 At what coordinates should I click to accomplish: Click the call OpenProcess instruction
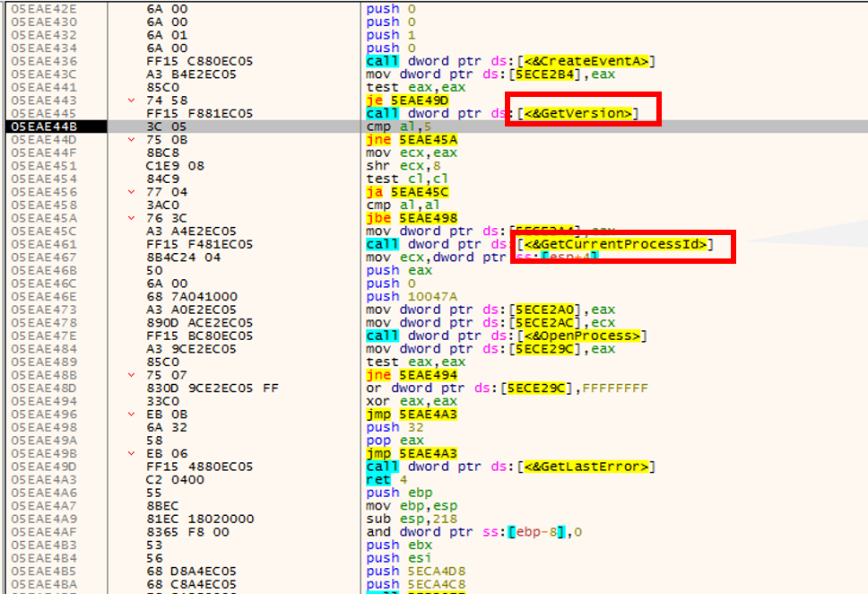coord(506,336)
